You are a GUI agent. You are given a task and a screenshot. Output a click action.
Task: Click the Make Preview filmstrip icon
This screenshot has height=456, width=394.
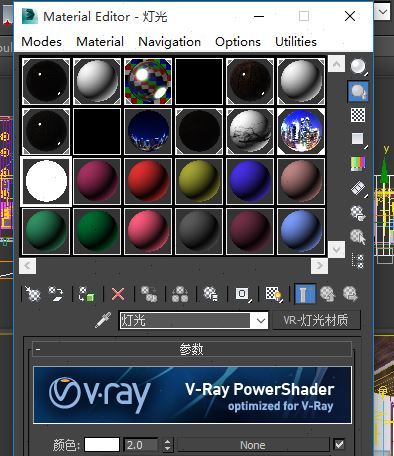(x=358, y=188)
